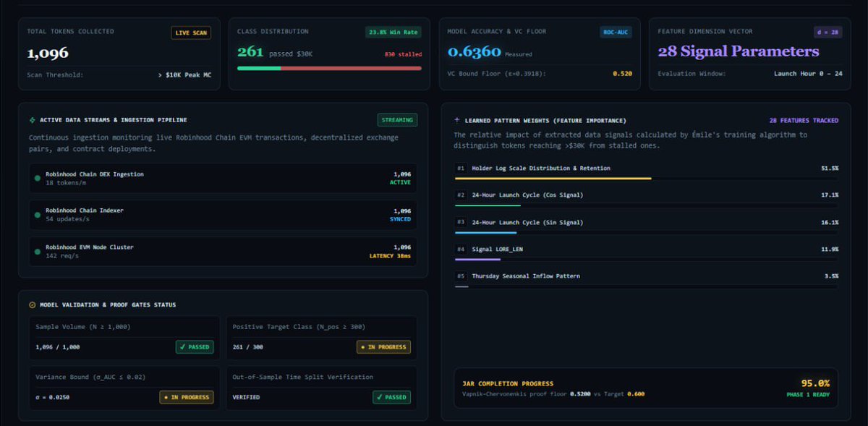Click the yellow Holder Log Scale importance bar
868x426 pixels.
(x=553, y=178)
